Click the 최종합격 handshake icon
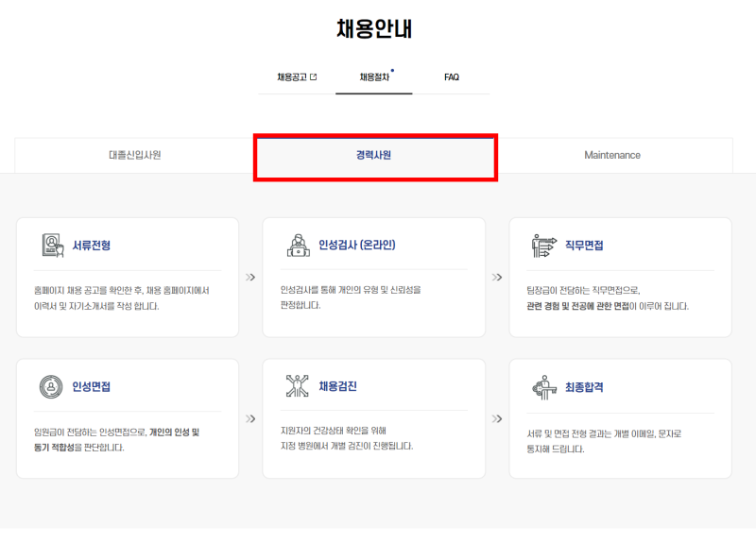Viewport: 756px width, 560px height. point(542,386)
